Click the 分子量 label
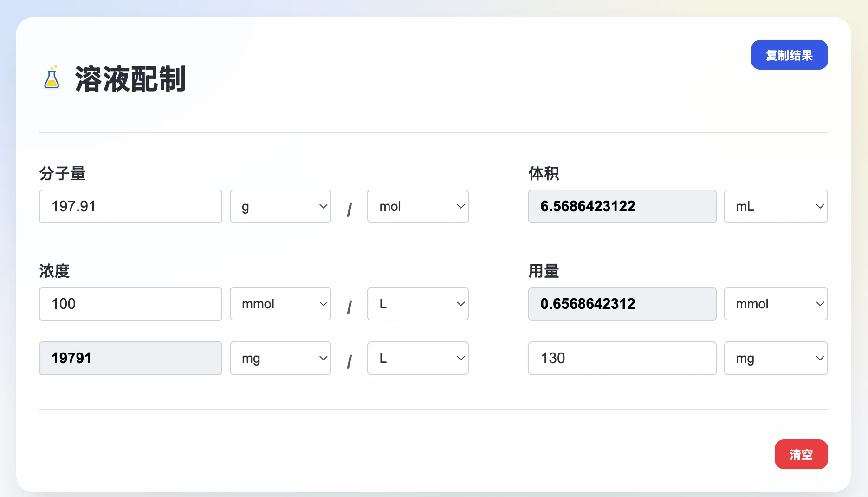This screenshot has width=868, height=497. (62, 173)
